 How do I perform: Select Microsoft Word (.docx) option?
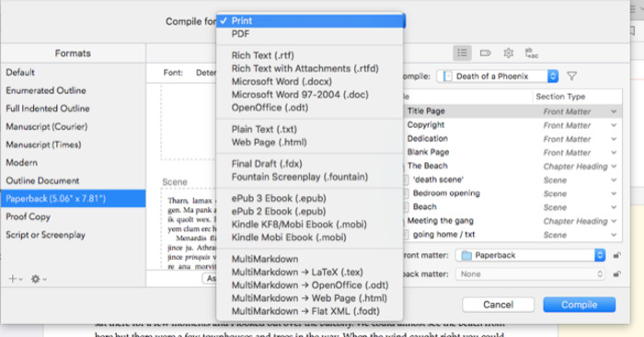tap(311, 81)
